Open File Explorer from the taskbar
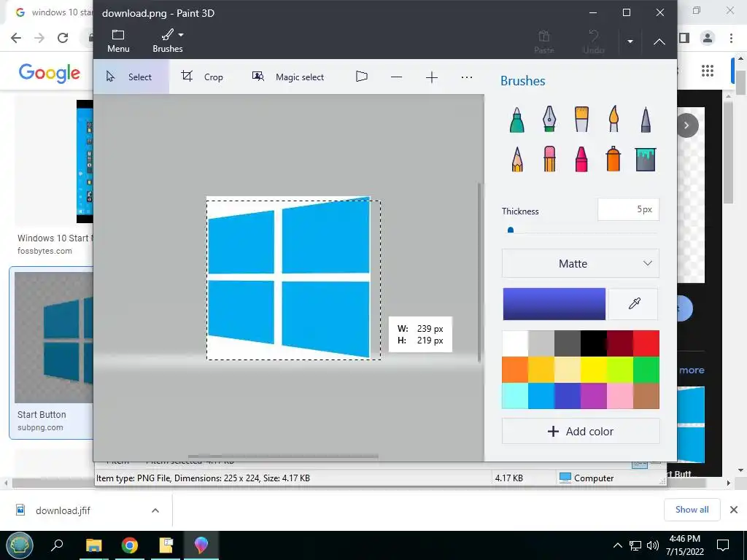This screenshot has height=560, width=747. [x=94, y=545]
